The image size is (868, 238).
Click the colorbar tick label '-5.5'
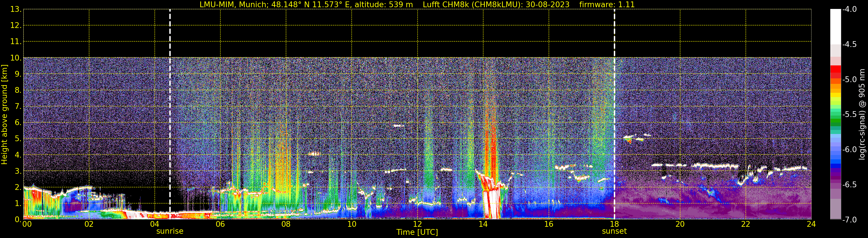point(849,115)
